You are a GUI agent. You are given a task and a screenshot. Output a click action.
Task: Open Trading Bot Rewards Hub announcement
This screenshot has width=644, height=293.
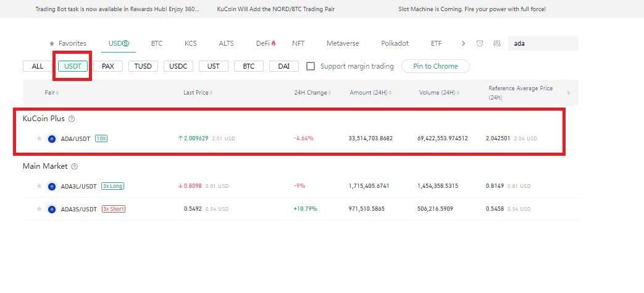pyautogui.click(x=117, y=9)
